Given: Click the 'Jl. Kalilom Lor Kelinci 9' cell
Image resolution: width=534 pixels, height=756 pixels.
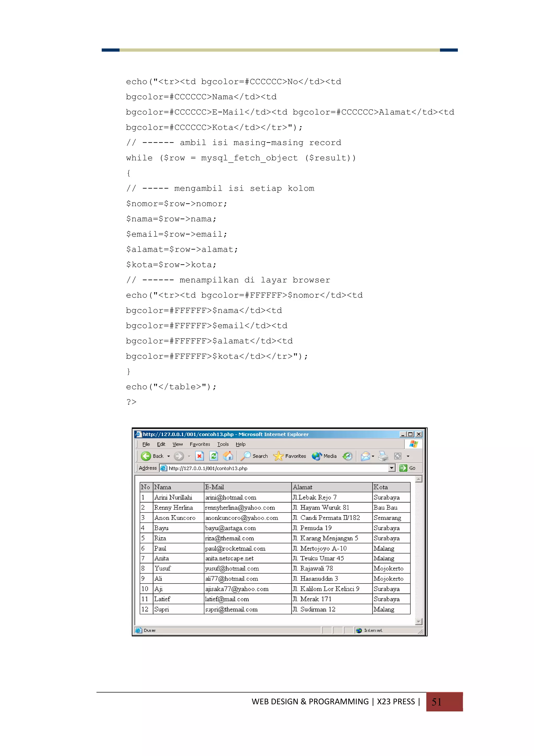Looking at the screenshot, I should tap(332, 589).
